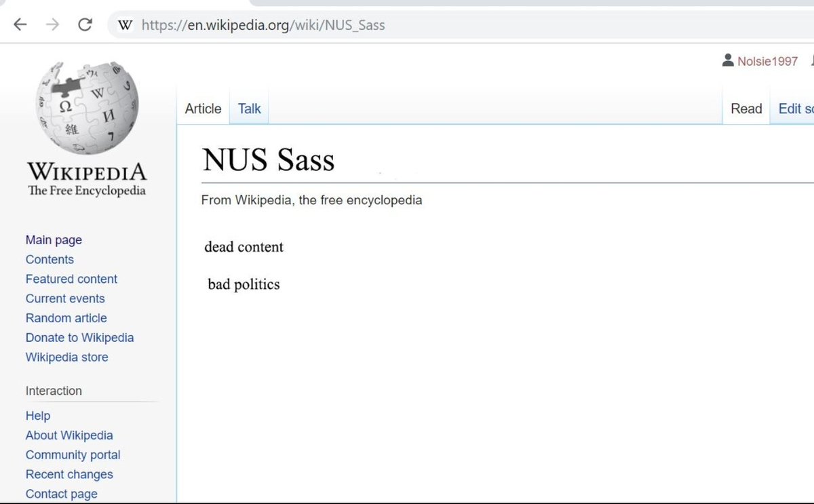
Task: Open Recent changes
Action: (x=69, y=474)
